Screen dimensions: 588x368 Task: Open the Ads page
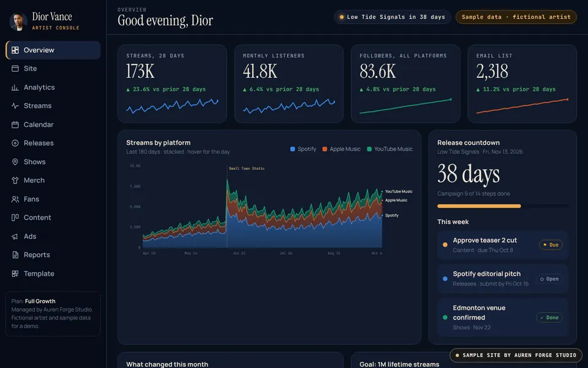(53, 236)
